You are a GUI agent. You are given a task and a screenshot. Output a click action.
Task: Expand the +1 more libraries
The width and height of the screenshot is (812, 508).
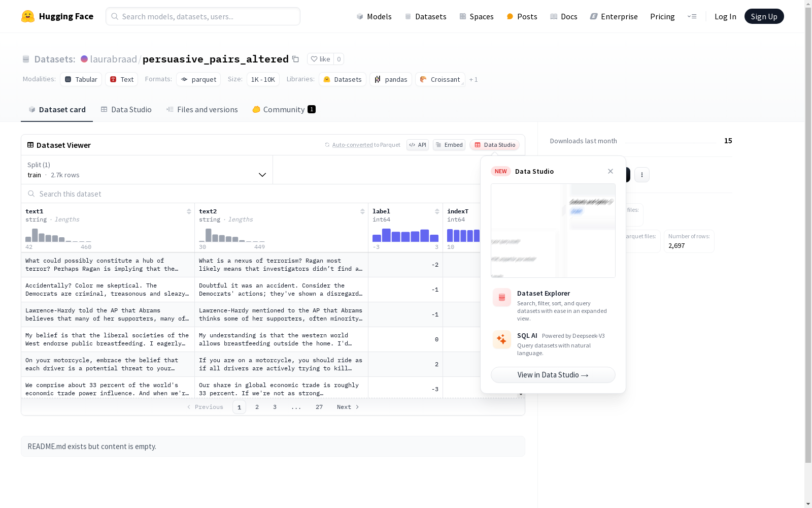tap(473, 80)
